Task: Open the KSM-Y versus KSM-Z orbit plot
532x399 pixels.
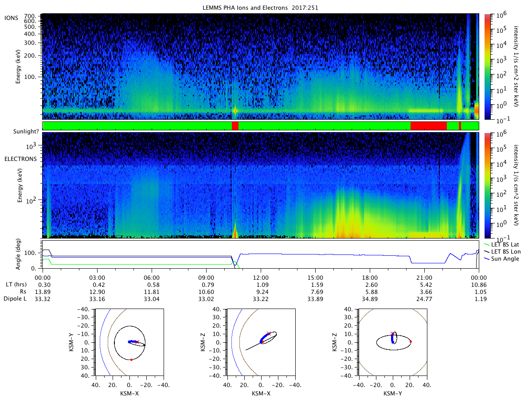Action: point(392,342)
